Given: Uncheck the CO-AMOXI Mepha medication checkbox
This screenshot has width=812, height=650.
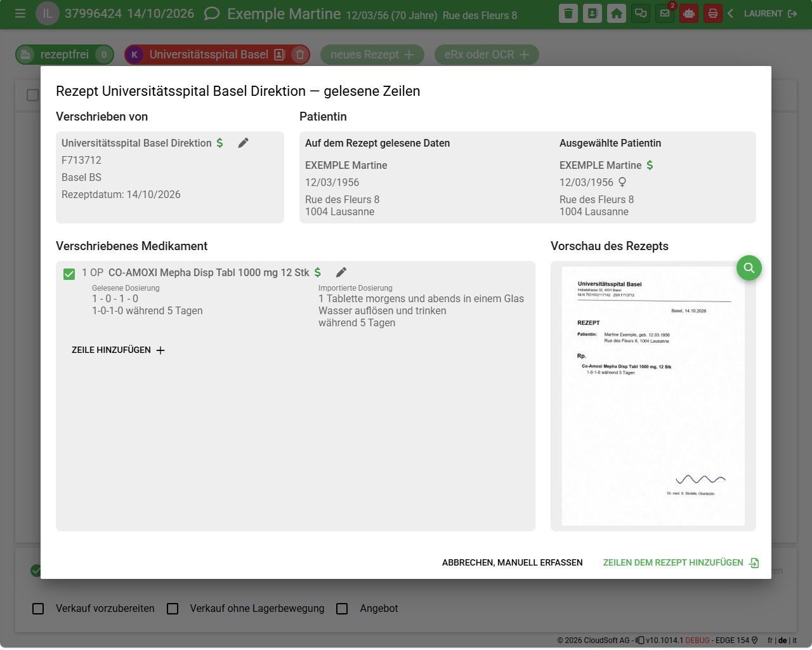Looking at the screenshot, I should click(69, 274).
